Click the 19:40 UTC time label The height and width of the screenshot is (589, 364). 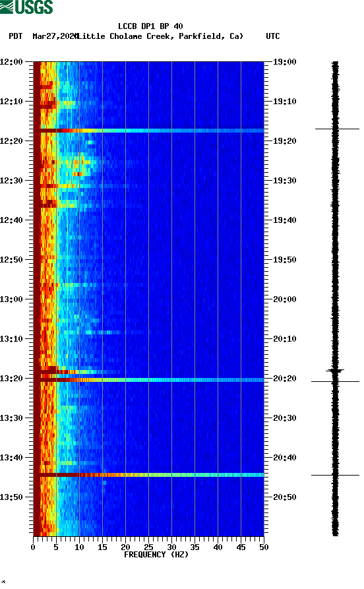pos(284,220)
